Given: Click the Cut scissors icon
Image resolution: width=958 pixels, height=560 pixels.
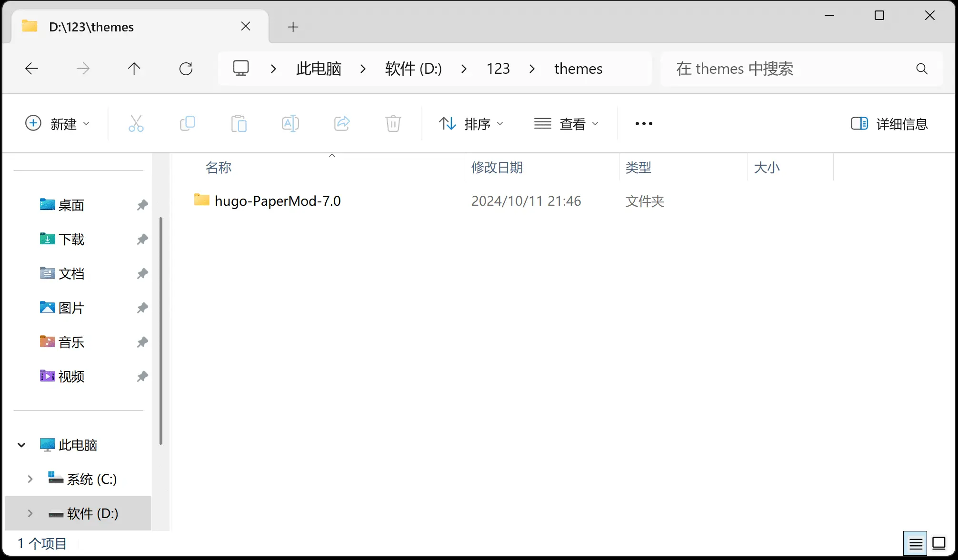Looking at the screenshot, I should [136, 124].
